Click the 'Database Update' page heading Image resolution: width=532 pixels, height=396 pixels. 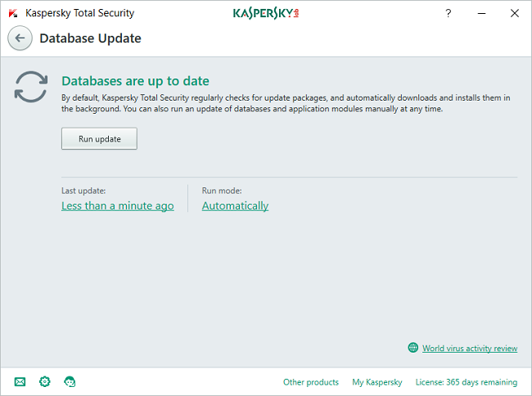pos(90,38)
